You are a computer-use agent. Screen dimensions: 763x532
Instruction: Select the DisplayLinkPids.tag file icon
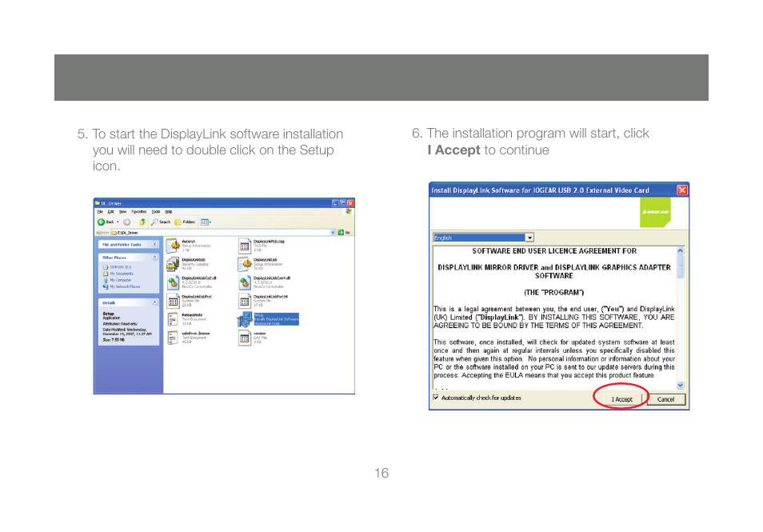click(244, 246)
